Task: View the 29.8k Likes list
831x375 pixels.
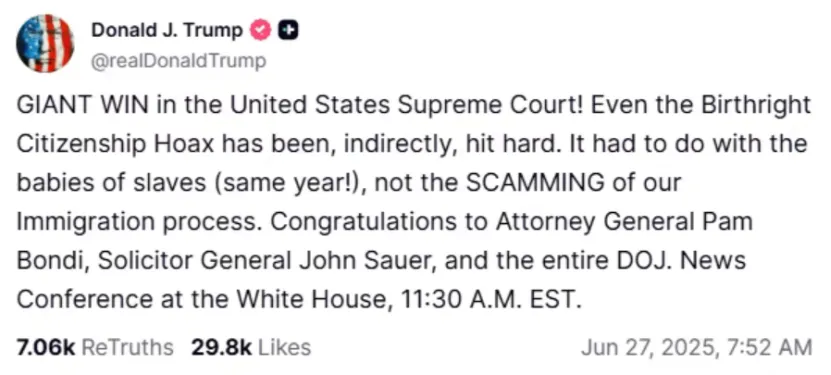Action: click(251, 347)
